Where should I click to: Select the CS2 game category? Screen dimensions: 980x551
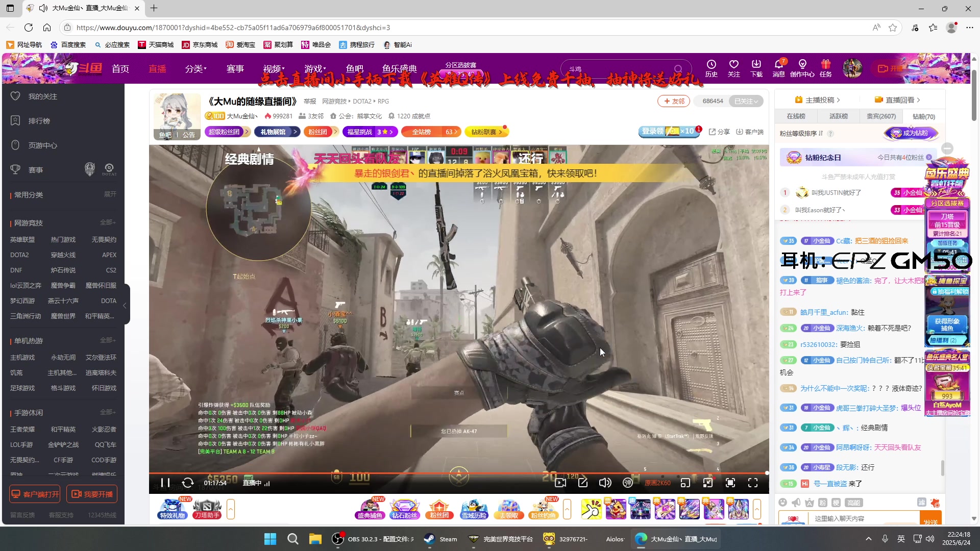point(111,270)
